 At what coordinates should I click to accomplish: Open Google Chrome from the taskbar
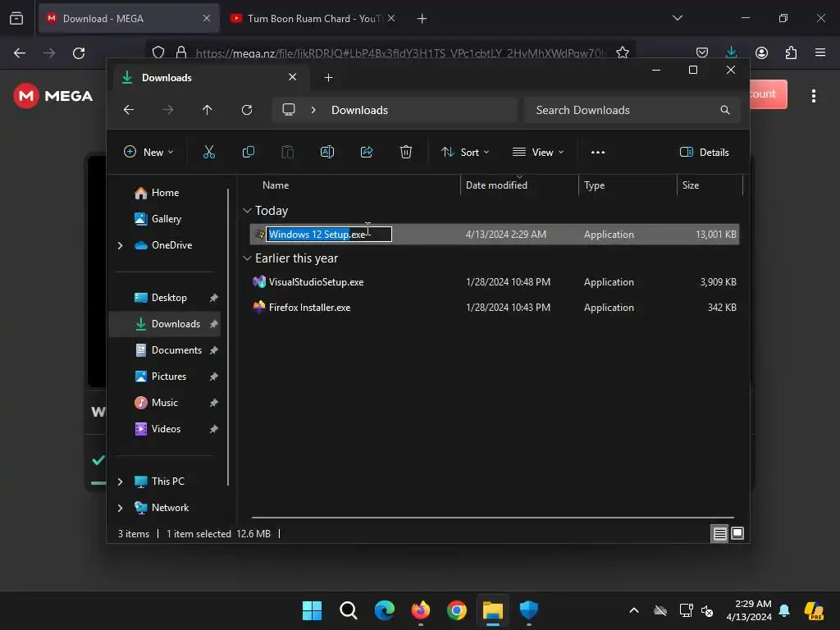pyautogui.click(x=457, y=610)
